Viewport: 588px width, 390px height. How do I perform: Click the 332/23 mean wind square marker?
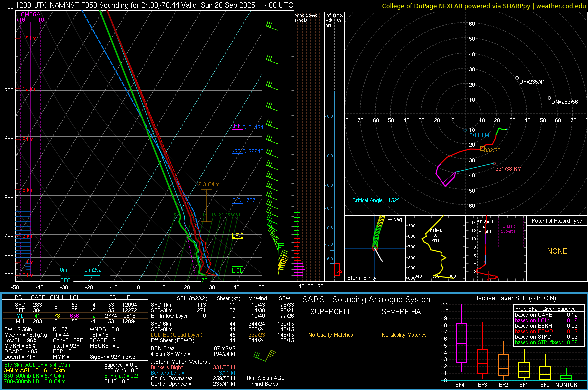pyautogui.click(x=482, y=148)
